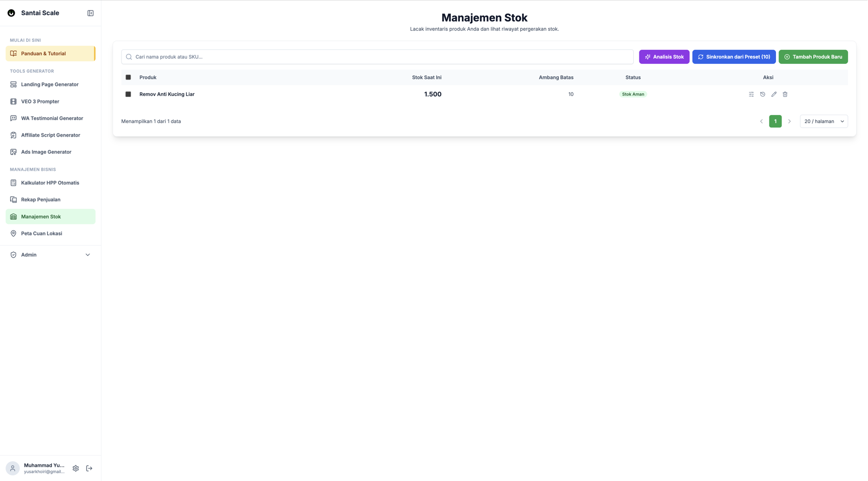
Task: Delete product using the trash icon
Action: coord(785,94)
